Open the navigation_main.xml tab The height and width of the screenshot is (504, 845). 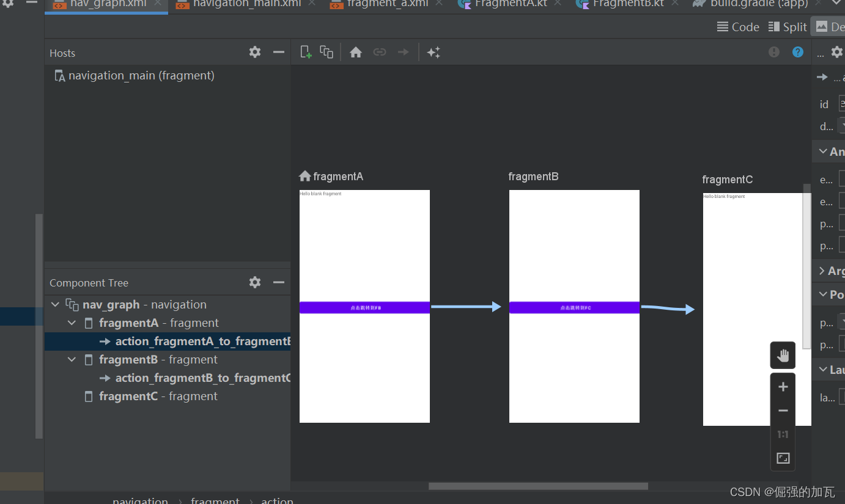pyautogui.click(x=245, y=5)
